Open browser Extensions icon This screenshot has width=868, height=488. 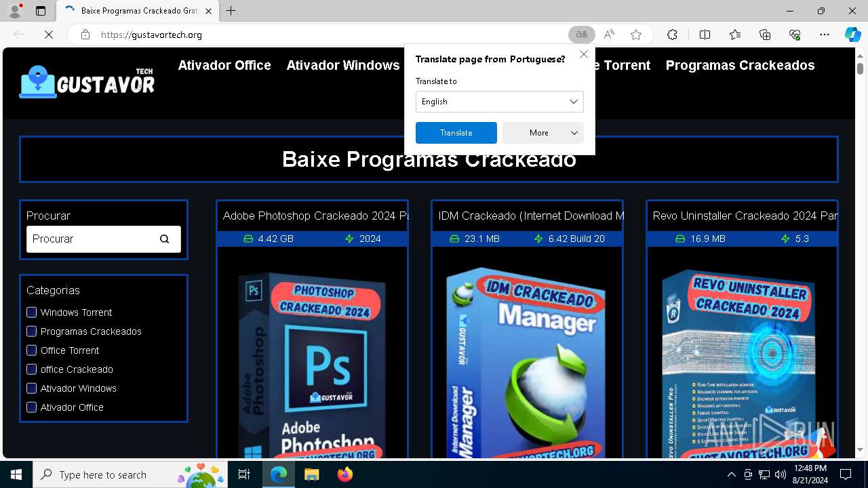tap(672, 35)
